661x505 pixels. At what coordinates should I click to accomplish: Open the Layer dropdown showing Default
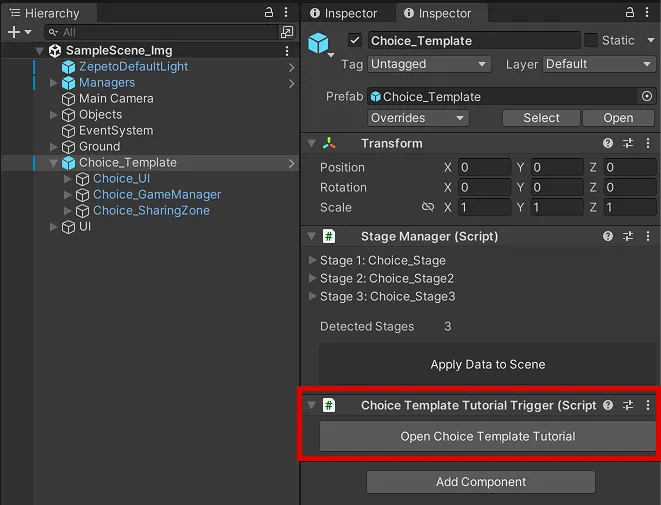599,64
